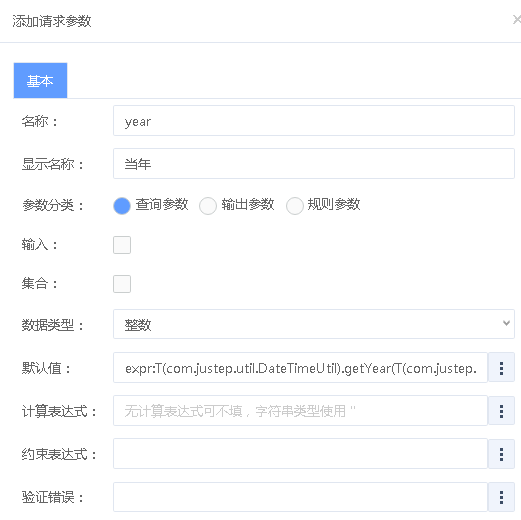Viewport: 521px width, 520px height.
Task: Switch to the 基本 tab
Action: click(40, 80)
